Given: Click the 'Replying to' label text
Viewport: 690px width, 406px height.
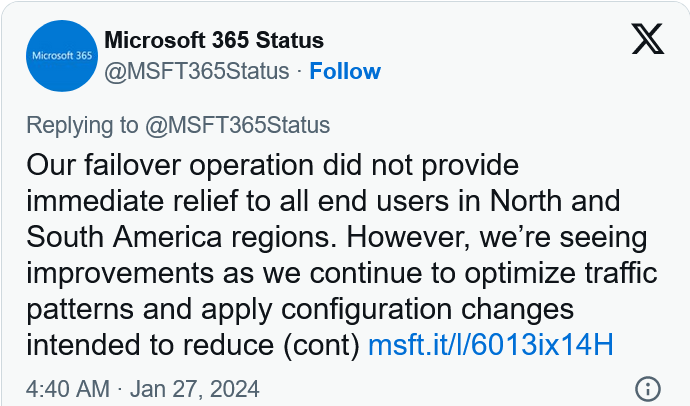Looking at the screenshot, I should tap(82, 126).
